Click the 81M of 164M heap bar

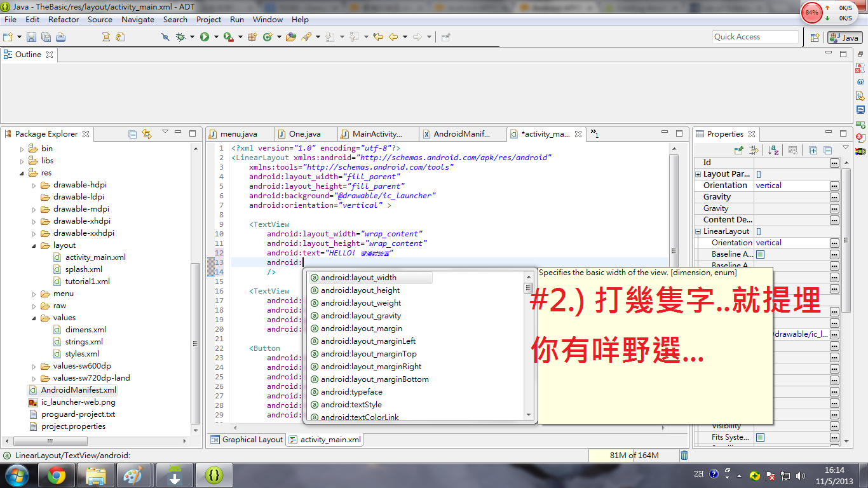click(x=633, y=455)
